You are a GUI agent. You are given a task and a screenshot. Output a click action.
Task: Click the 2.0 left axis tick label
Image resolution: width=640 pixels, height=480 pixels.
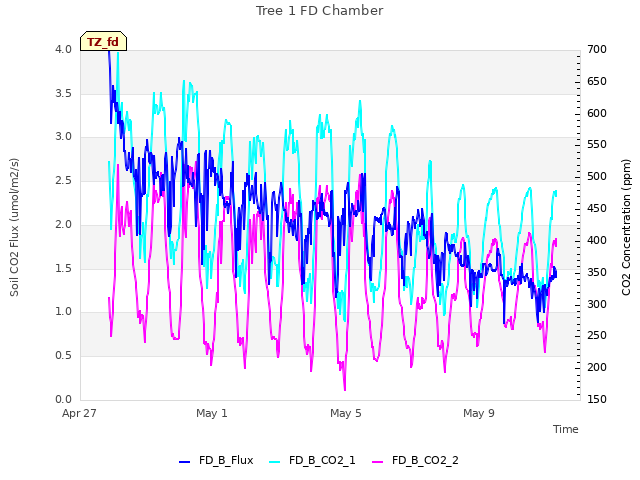63,224
